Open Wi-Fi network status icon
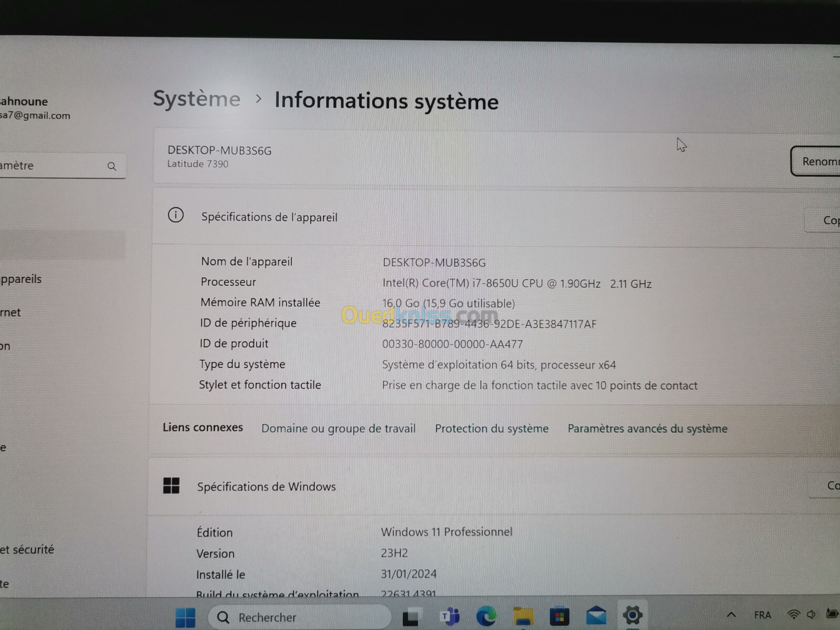The image size is (840, 630). tap(794, 614)
